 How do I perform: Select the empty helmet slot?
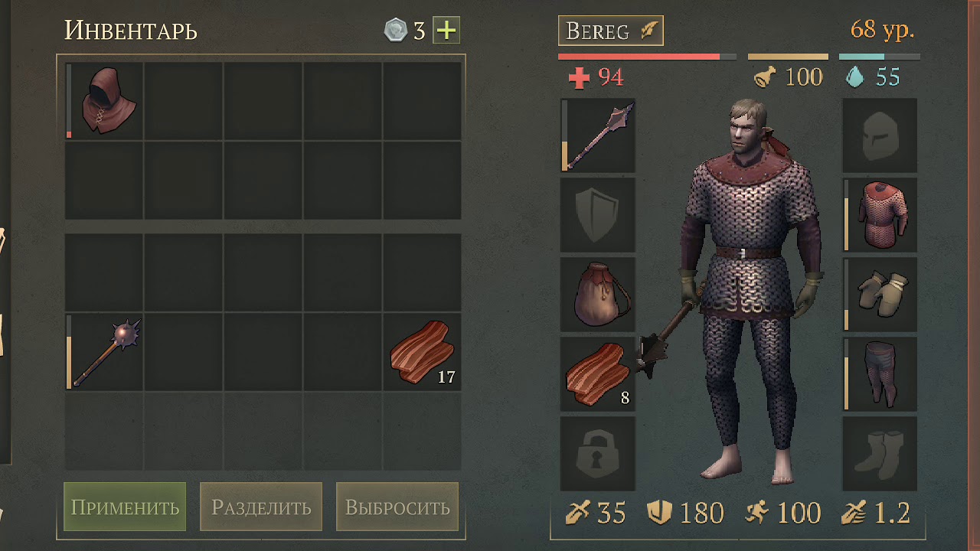click(880, 135)
